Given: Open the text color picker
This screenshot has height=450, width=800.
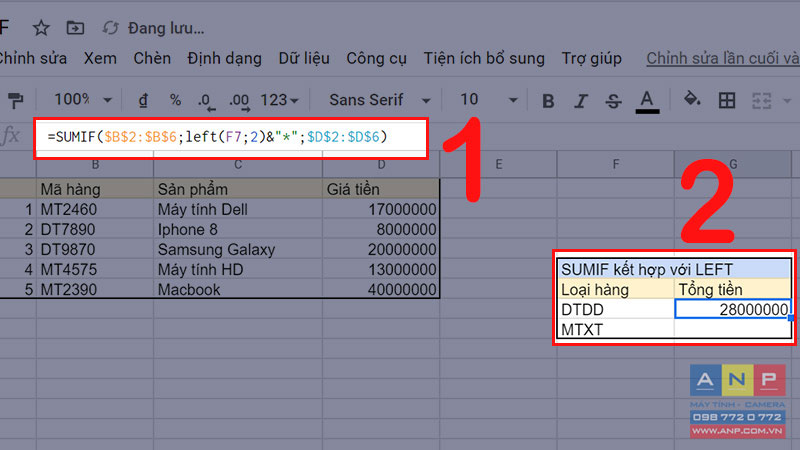Looking at the screenshot, I should [x=647, y=101].
